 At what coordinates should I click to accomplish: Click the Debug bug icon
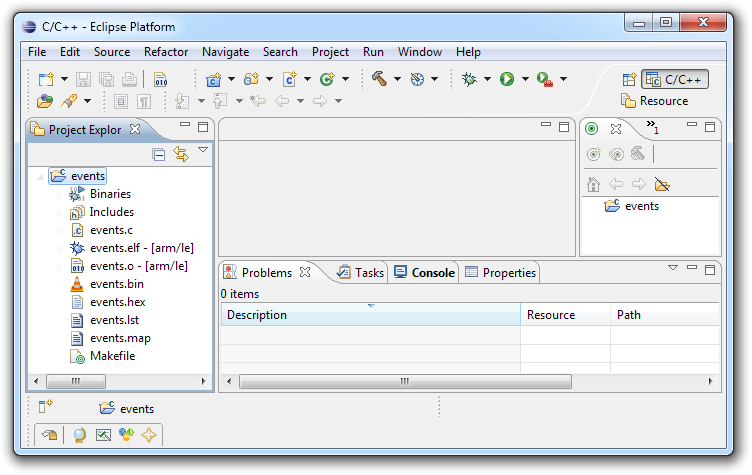point(469,79)
